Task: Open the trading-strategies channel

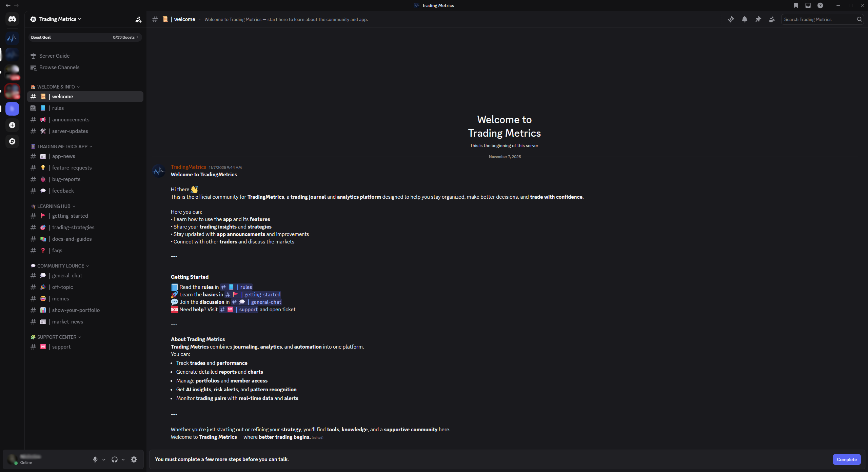Action: (85, 228)
